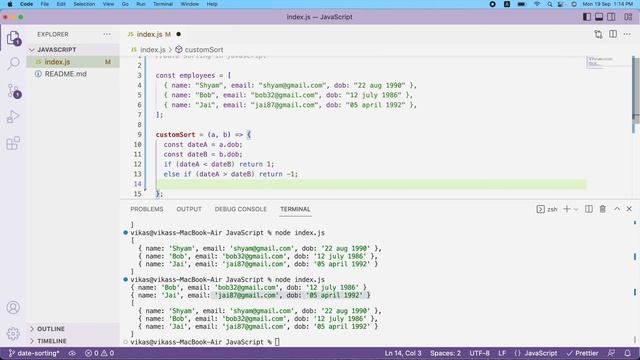Viewport: 640px width, 360px height.
Task: Click line number 9 in the gutter
Action: pyautogui.click(x=139, y=135)
